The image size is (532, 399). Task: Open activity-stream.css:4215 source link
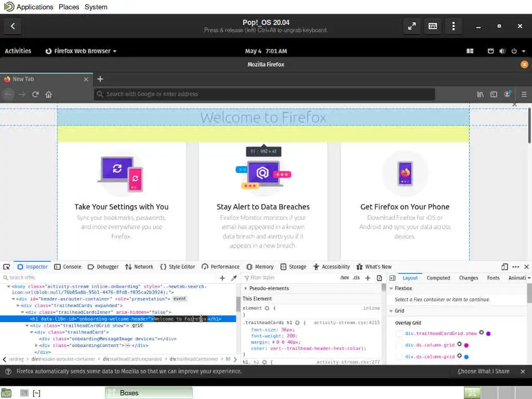coord(347,323)
